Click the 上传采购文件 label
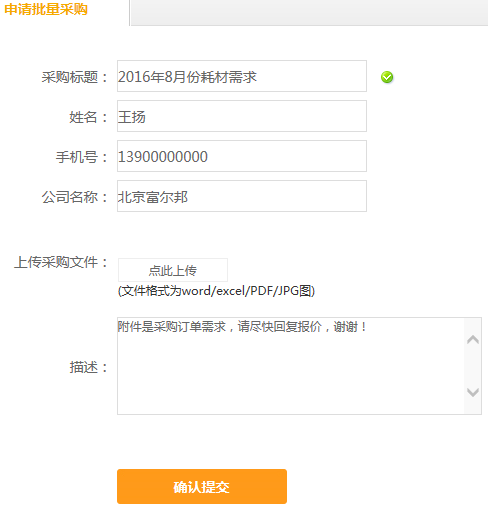The width and height of the screenshot is (488, 512). (61, 262)
